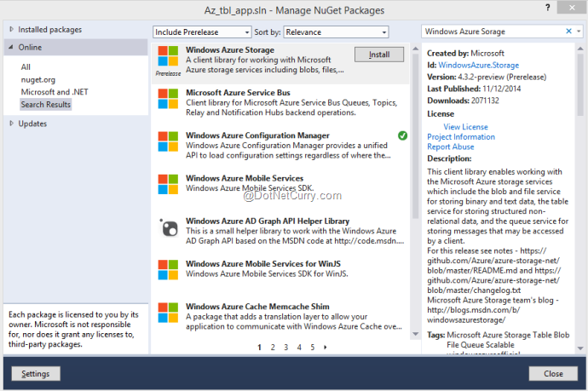Select the All source under Online
This screenshot has height=391, width=588.
(x=26, y=66)
